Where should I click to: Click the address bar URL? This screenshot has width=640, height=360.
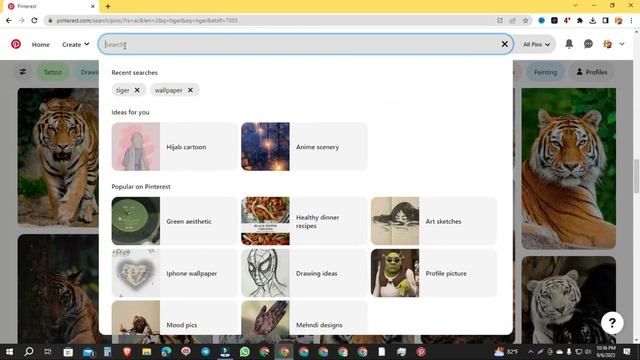[x=147, y=20]
